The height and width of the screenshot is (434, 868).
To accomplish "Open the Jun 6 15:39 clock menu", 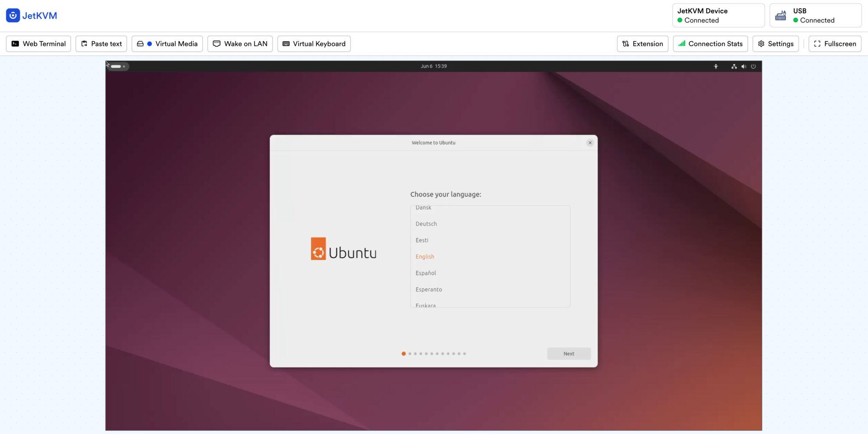I will tap(434, 66).
